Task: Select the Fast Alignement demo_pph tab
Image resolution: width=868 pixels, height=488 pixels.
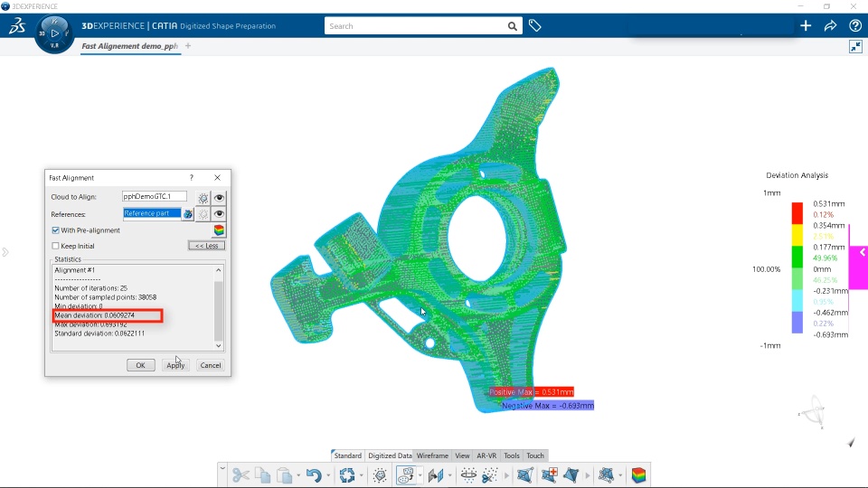Action: click(130, 46)
